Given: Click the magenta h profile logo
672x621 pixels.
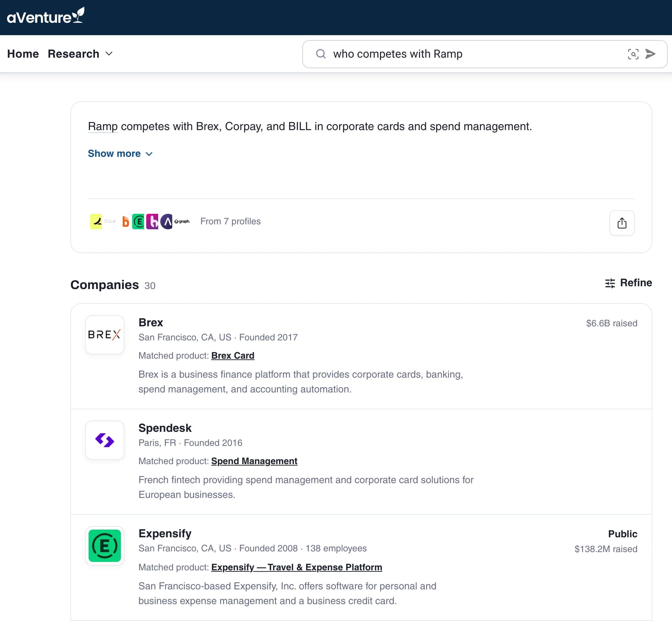Looking at the screenshot, I should tap(153, 222).
